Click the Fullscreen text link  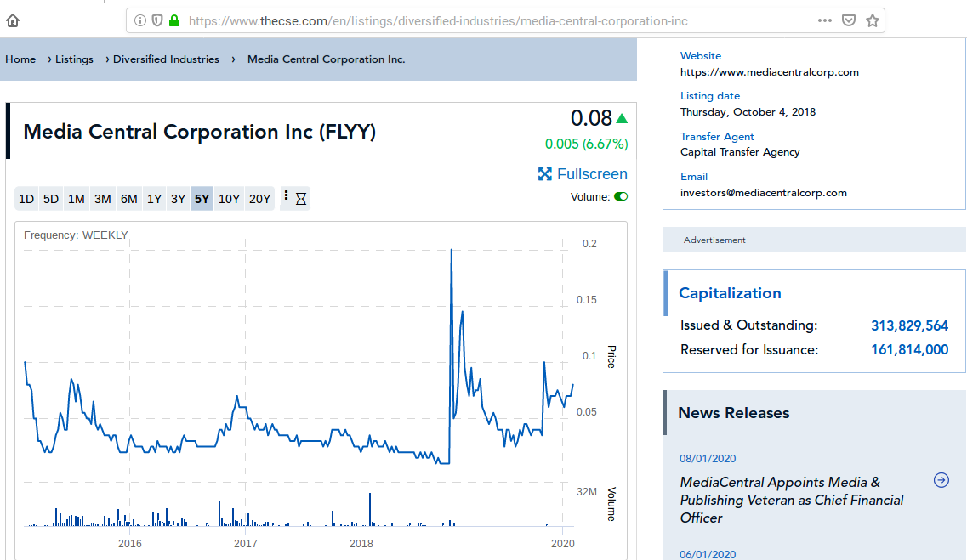pos(592,174)
